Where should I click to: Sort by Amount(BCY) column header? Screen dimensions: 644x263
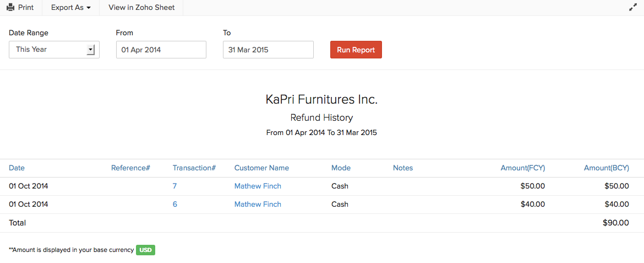606,168
